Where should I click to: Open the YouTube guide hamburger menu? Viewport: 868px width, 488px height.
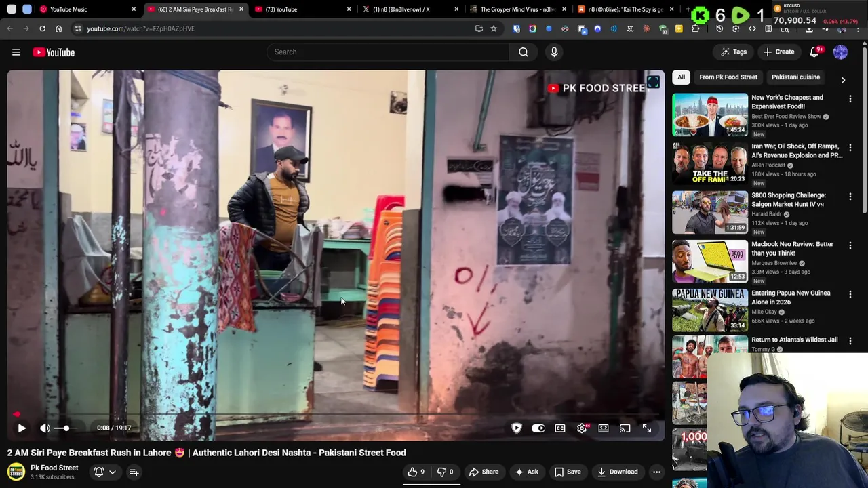(16, 52)
